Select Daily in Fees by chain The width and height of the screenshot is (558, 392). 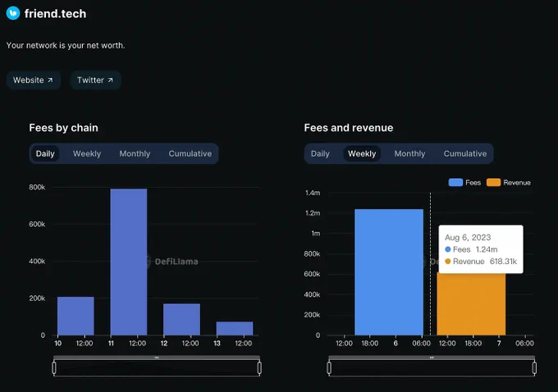tap(45, 153)
